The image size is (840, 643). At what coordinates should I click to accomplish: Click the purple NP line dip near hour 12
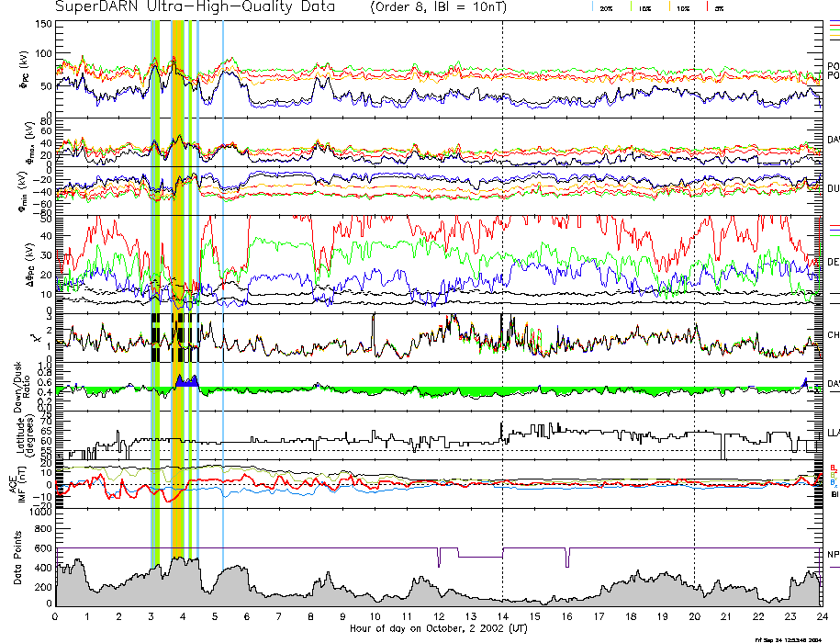[440, 558]
